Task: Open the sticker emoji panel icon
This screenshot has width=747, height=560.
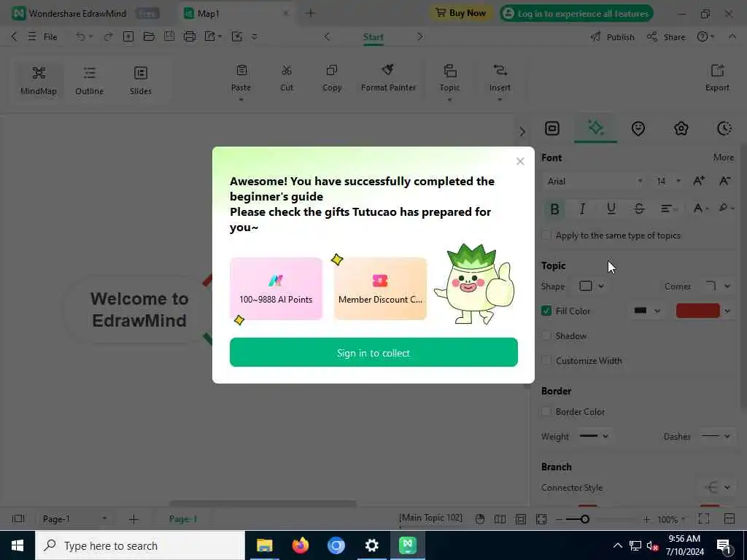Action: [638, 128]
